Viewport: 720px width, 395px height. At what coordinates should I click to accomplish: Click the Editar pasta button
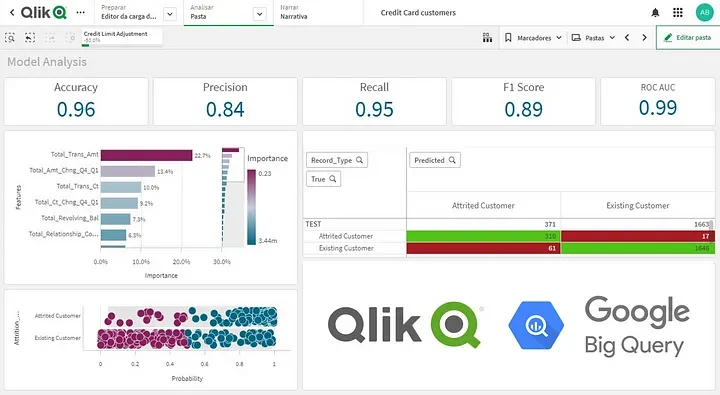tap(688, 38)
